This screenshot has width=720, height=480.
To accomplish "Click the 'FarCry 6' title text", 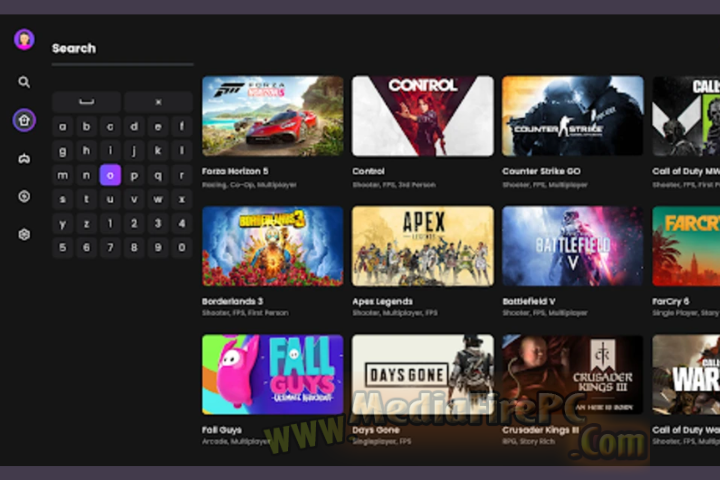I will coord(671,301).
